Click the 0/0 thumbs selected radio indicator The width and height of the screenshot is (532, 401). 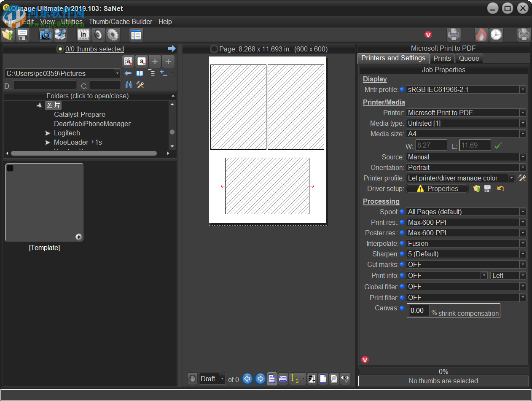click(60, 49)
